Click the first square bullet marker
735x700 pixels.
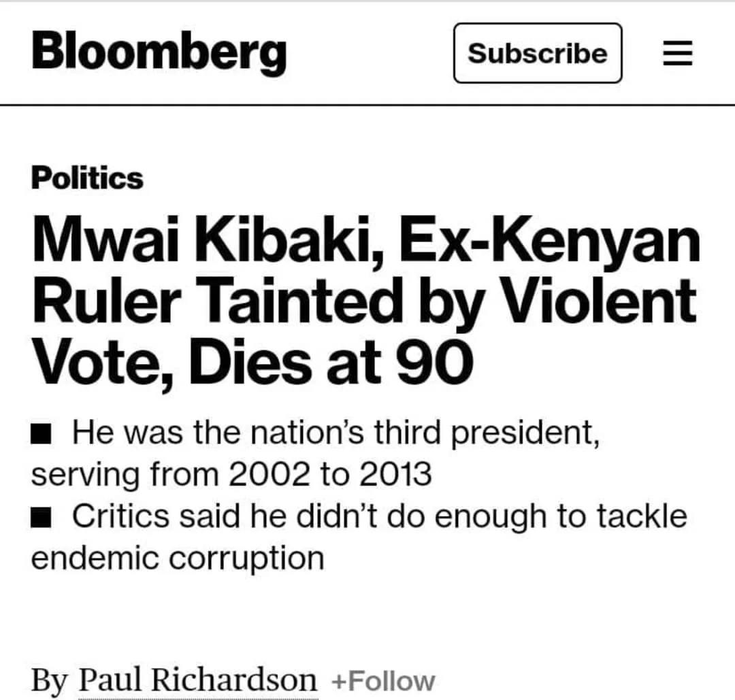(42, 432)
